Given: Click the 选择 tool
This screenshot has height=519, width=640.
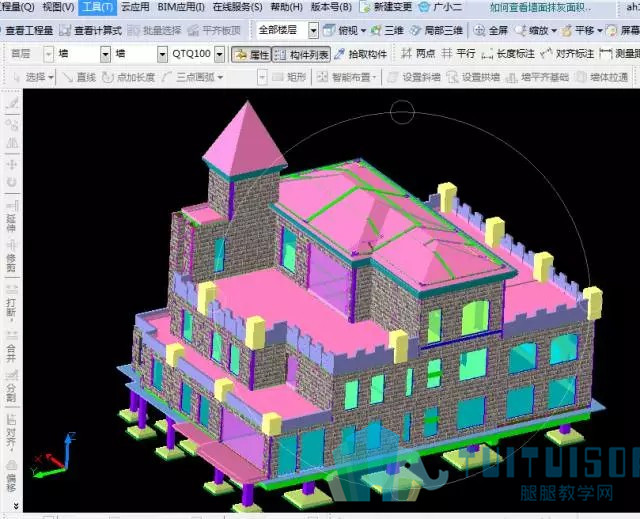Looking at the screenshot, I should [29, 77].
